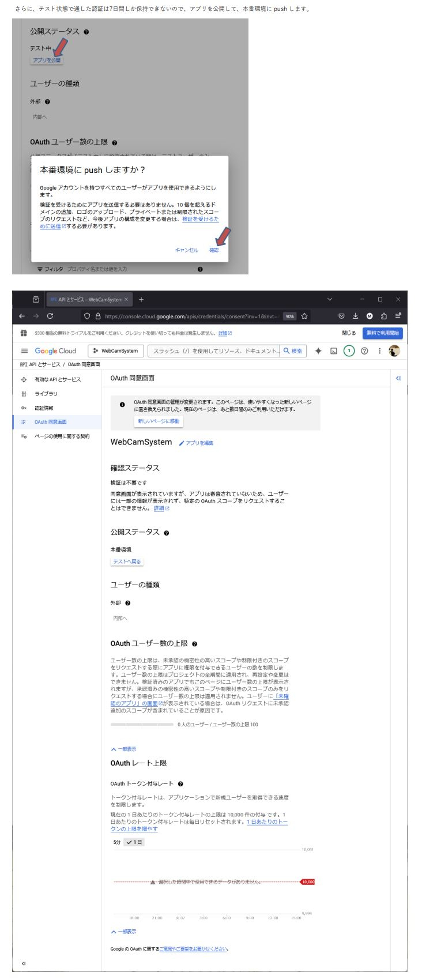
Task: Click the red 10,000 marker on the chart
Action: click(x=308, y=882)
